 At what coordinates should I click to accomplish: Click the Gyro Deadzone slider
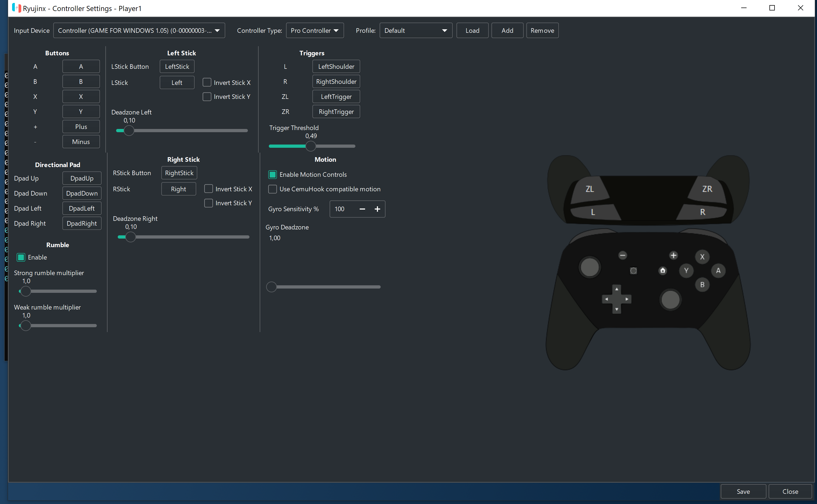pyautogui.click(x=323, y=287)
